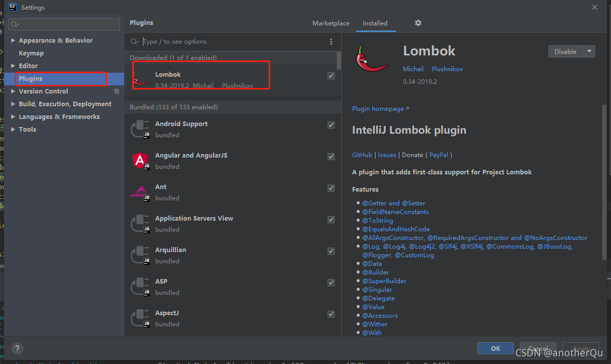Viewport: 611px width, 364px height.
Task: Click the @Builder feature link
Action: [x=375, y=272]
